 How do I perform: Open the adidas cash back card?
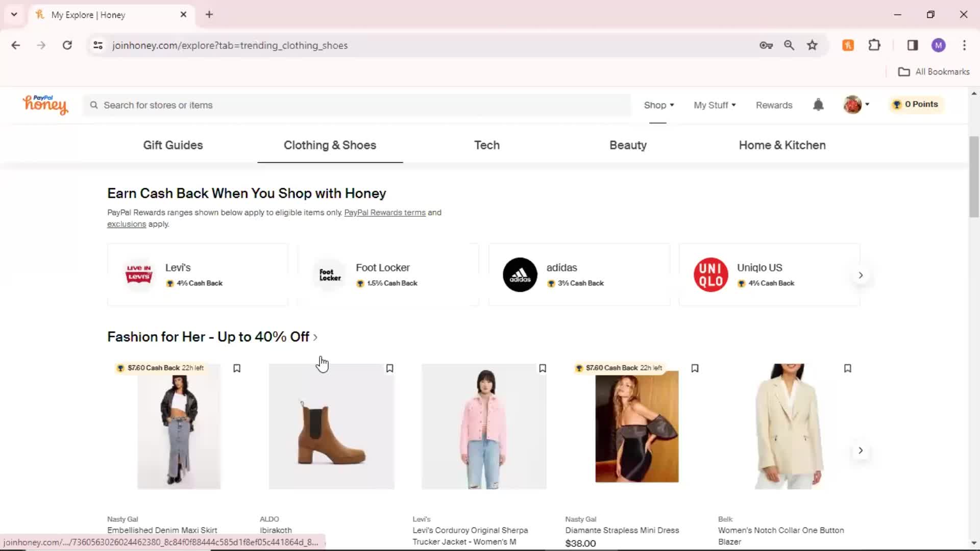coord(579,274)
